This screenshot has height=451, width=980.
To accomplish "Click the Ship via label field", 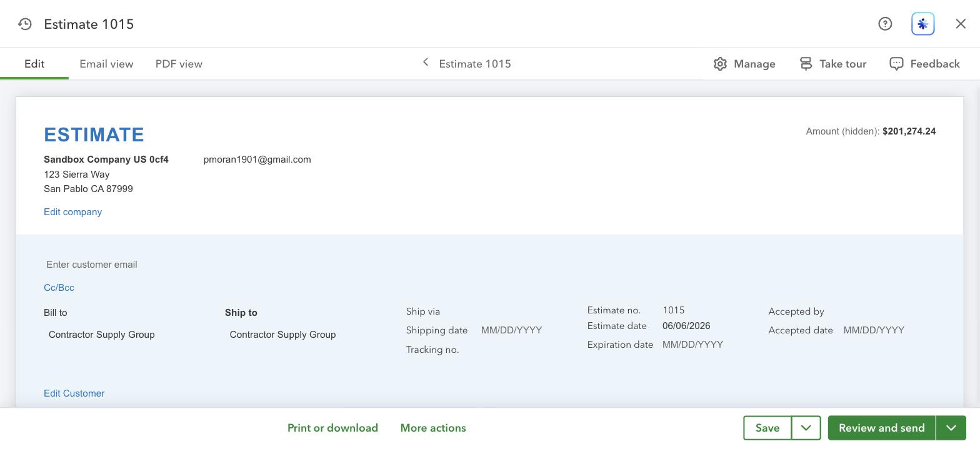I will [x=423, y=312].
